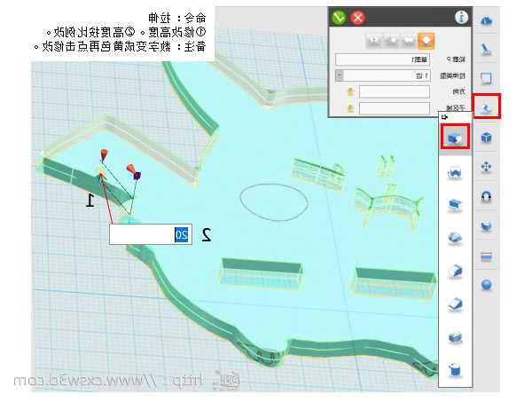Cancel the extrude with the red X

click(x=357, y=18)
